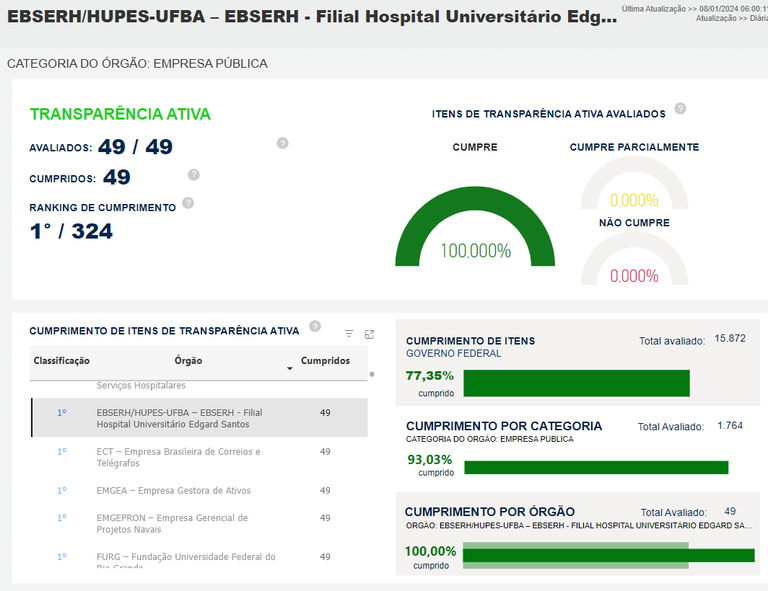Click the Cumprimento por Categoria 93,03% bar
This screenshot has width=768, height=591.
[596, 468]
